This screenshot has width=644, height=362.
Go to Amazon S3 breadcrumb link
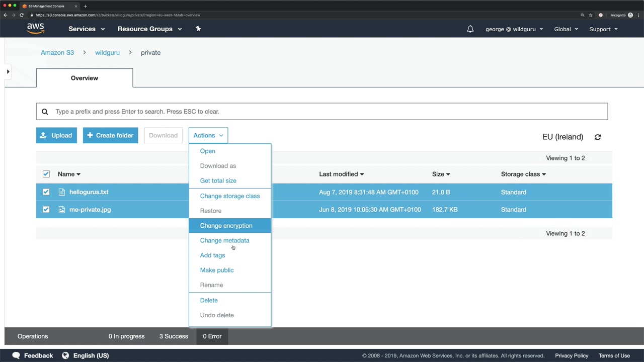tap(57, 52)
